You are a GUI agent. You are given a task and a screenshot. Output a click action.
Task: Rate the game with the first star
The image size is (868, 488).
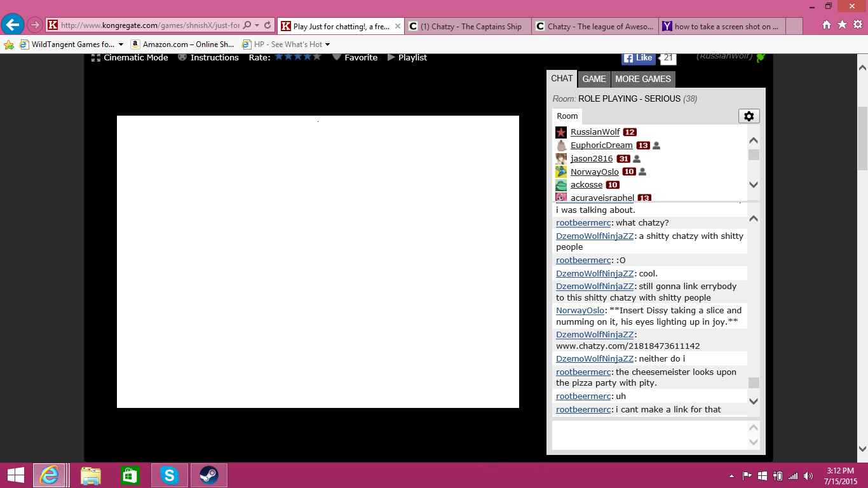pyautogui.click(x=279, y=57)
